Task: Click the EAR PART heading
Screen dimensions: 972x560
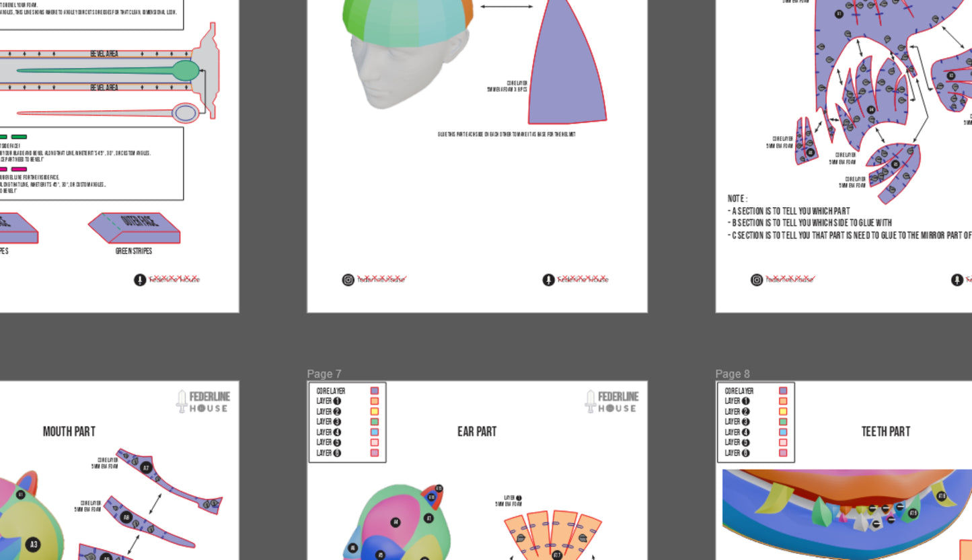Action: (477, 432)
